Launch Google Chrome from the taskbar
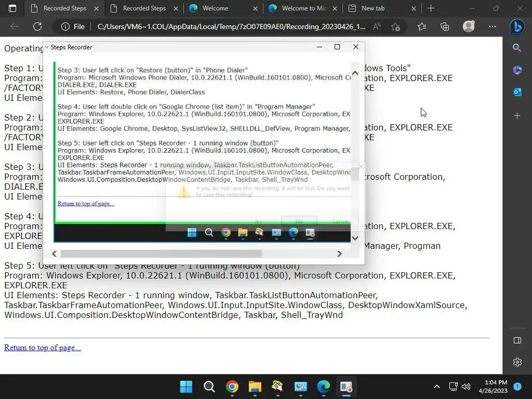The height and width of the screenshot is (399, 532). (x=232, y=387)
